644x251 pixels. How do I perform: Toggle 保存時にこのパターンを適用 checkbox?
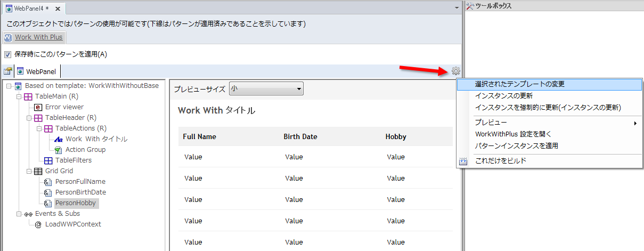(x=7, y=54)
